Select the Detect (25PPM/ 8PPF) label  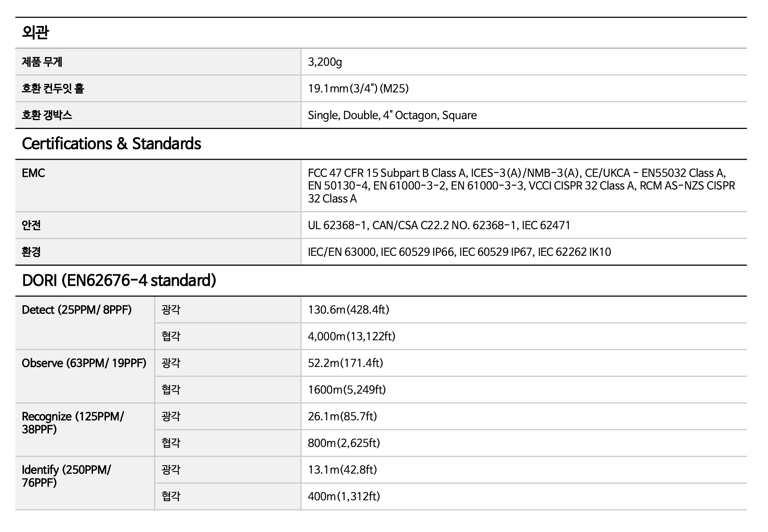[77, 310]
